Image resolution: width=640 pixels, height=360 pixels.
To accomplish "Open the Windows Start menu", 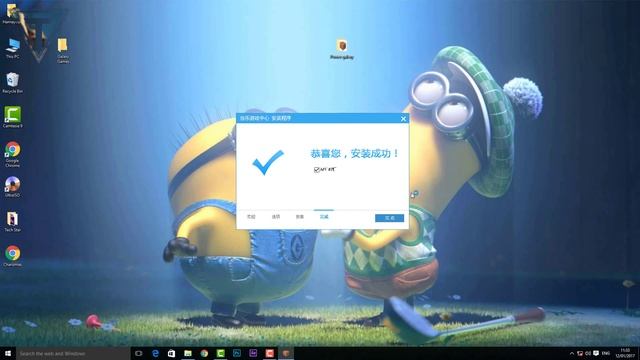I will coord(8,353).
